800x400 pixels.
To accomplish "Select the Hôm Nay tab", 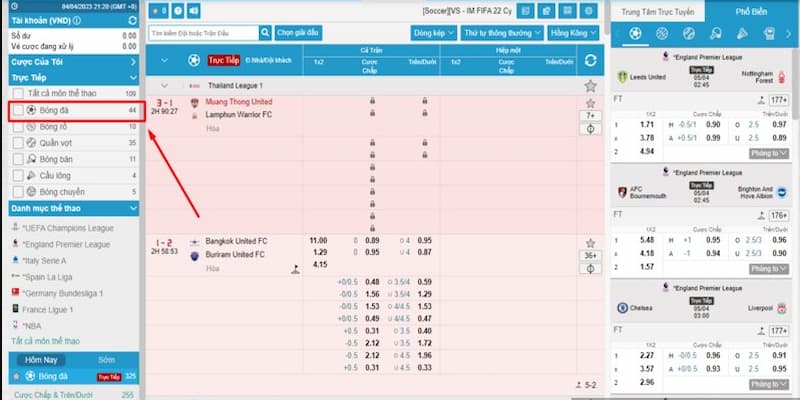I will (x=41, y=360).
